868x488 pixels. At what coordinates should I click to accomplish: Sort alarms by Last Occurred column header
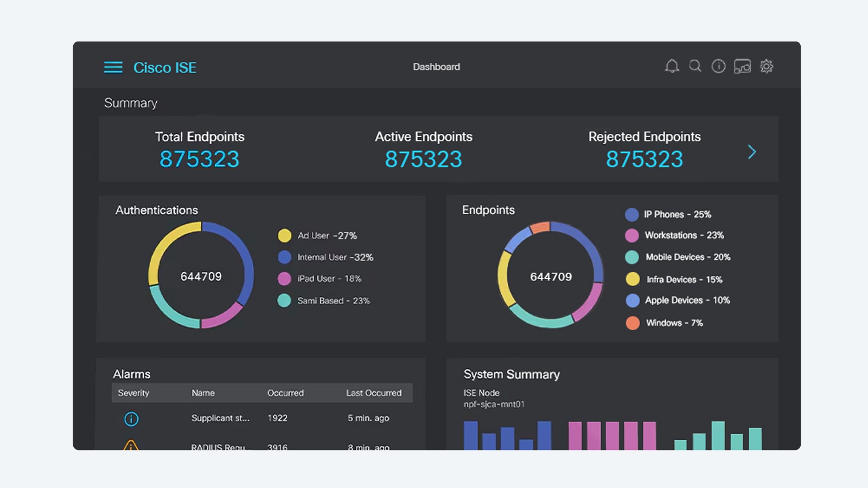pyautogui.click(x=374, y=393)
